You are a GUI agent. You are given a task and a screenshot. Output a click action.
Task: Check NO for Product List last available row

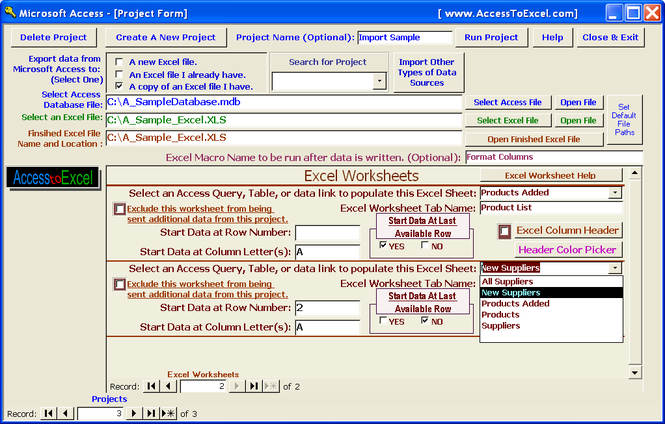(425, 245)
